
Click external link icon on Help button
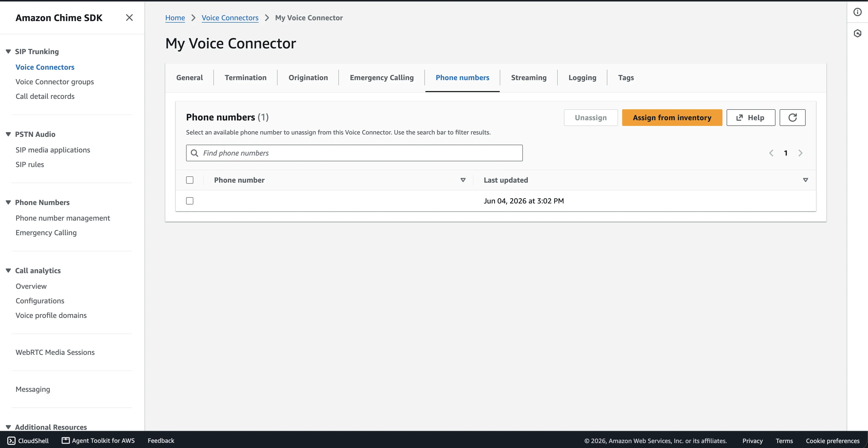pos(739,118)
